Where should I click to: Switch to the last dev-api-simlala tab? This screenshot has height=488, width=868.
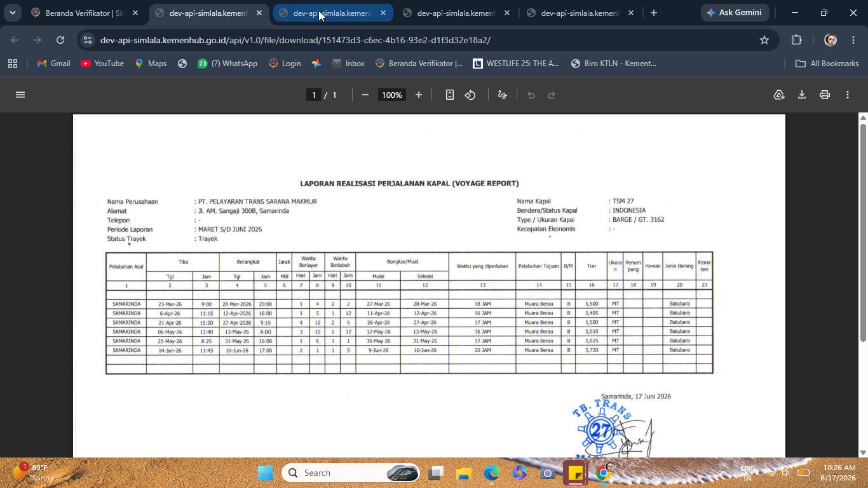tap(580, 13)
